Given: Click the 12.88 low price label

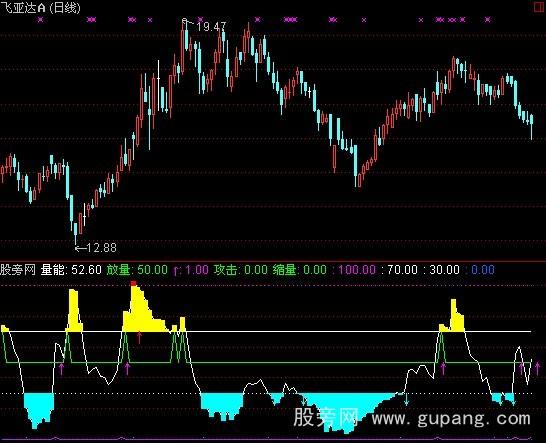Looking at the screenshot, I should point(101,248).
